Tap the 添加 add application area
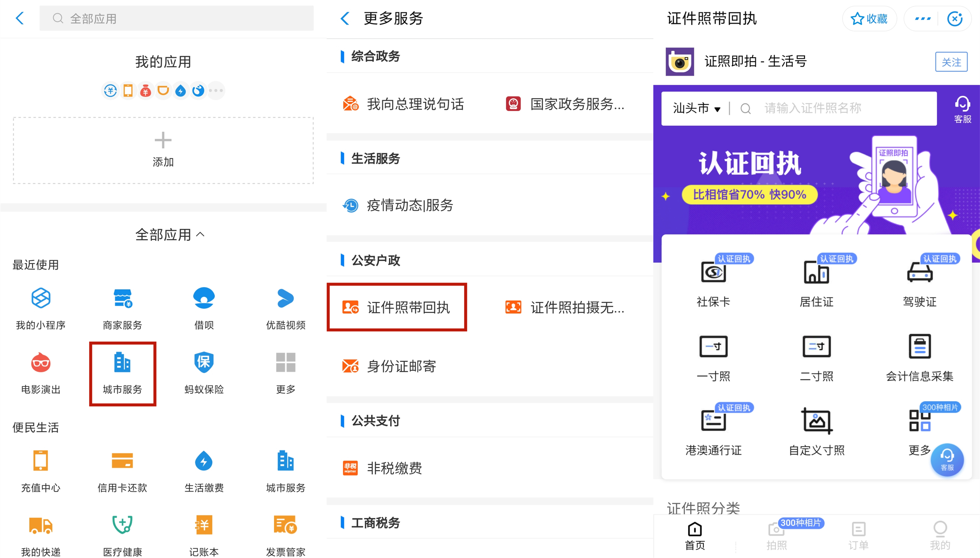 pos(163,150)
